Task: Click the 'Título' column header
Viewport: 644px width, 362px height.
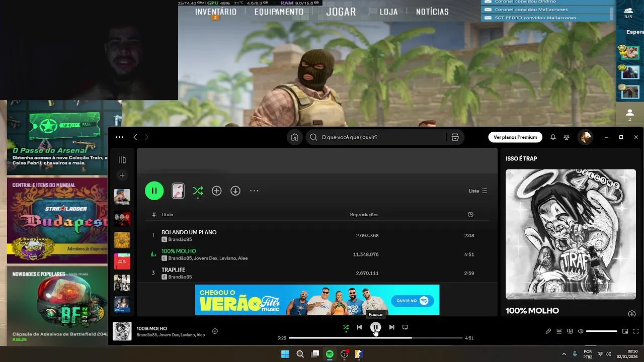Action: tap(167, 215)
